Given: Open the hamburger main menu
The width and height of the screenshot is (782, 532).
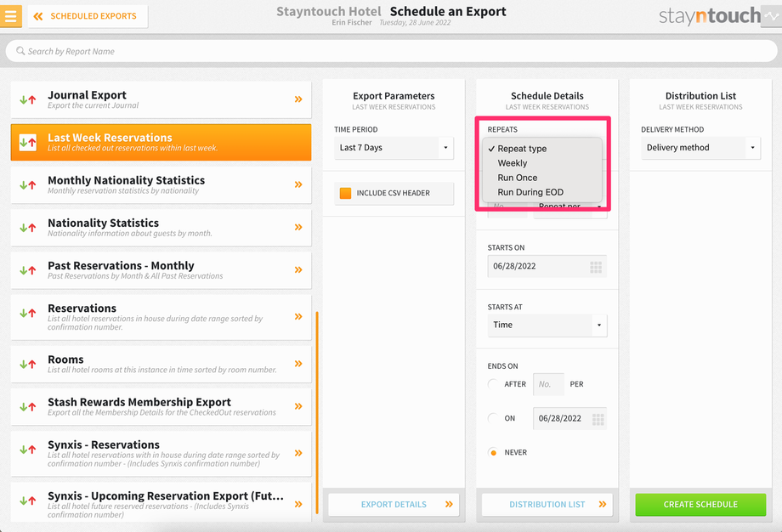Looking at the screenshot, I should (10, 16).
